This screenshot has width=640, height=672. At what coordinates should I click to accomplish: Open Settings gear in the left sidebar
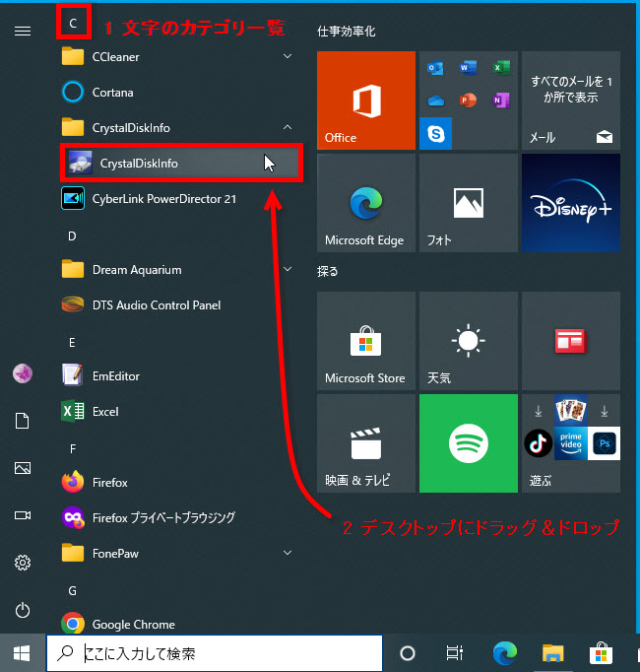click(x=22, y=563)
